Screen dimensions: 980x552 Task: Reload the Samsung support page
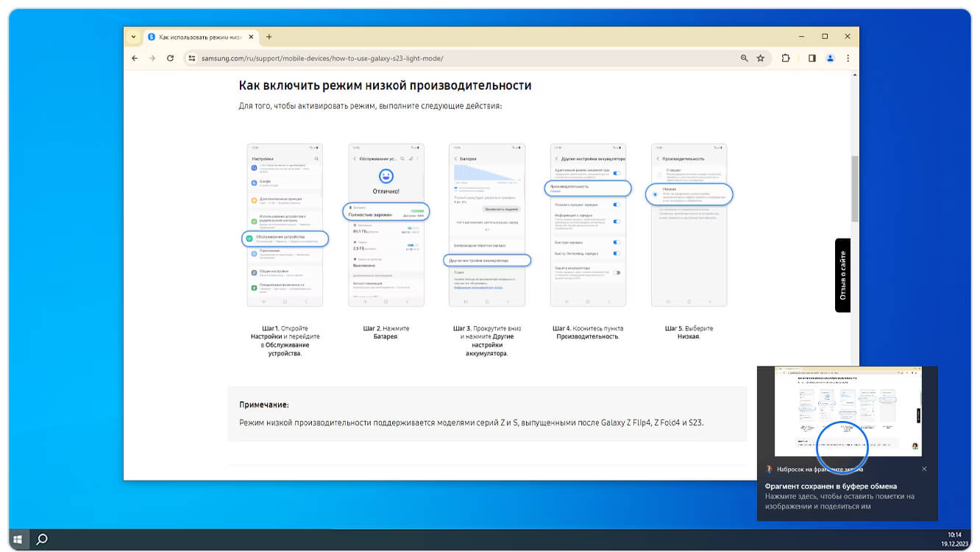click(x=170, y=58)
